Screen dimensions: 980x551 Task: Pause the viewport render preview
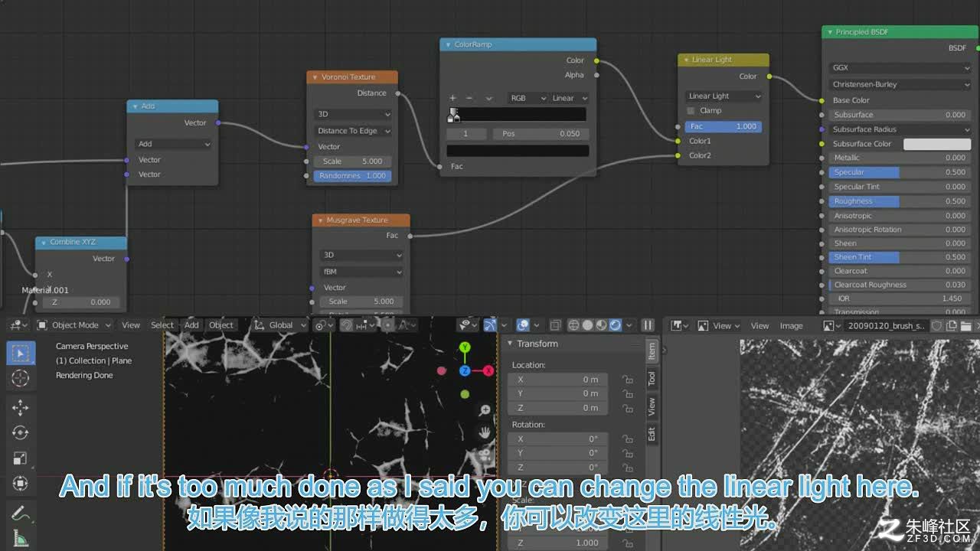pos(648,325)
